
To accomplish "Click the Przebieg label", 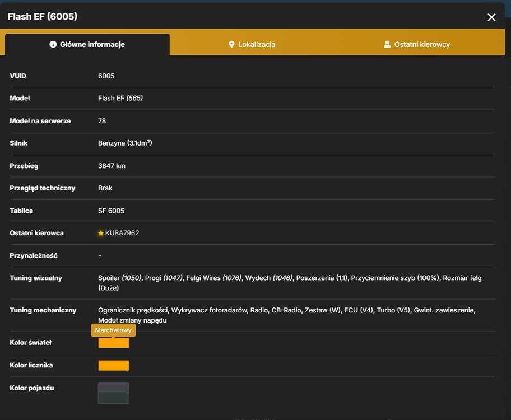I will click(24, 166).
